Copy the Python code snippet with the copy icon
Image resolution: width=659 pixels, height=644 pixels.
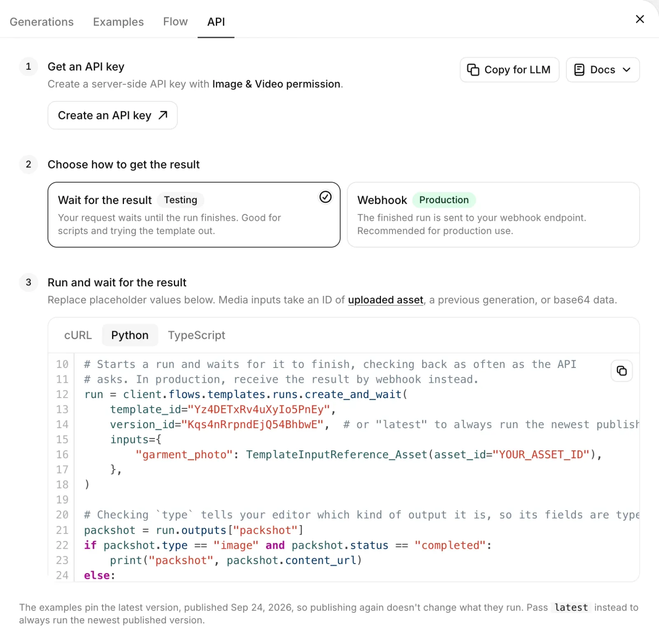(x=622, y=371)
